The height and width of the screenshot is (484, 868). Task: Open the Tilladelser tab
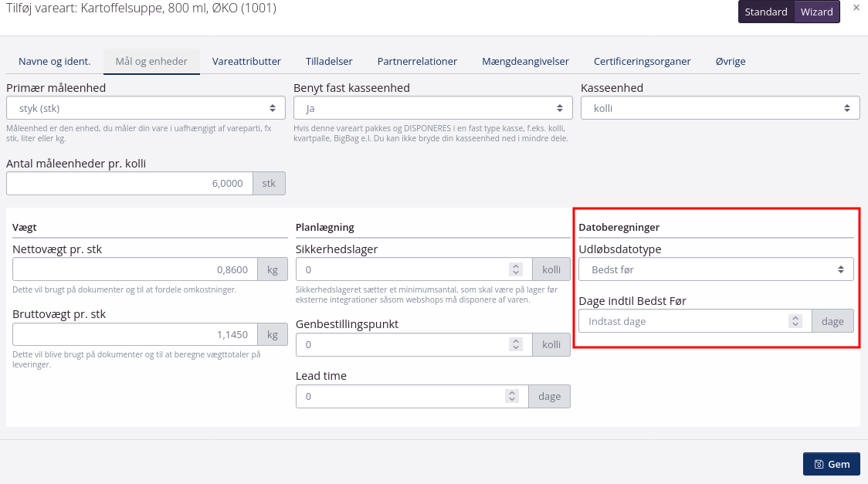(x=329, y=61)
